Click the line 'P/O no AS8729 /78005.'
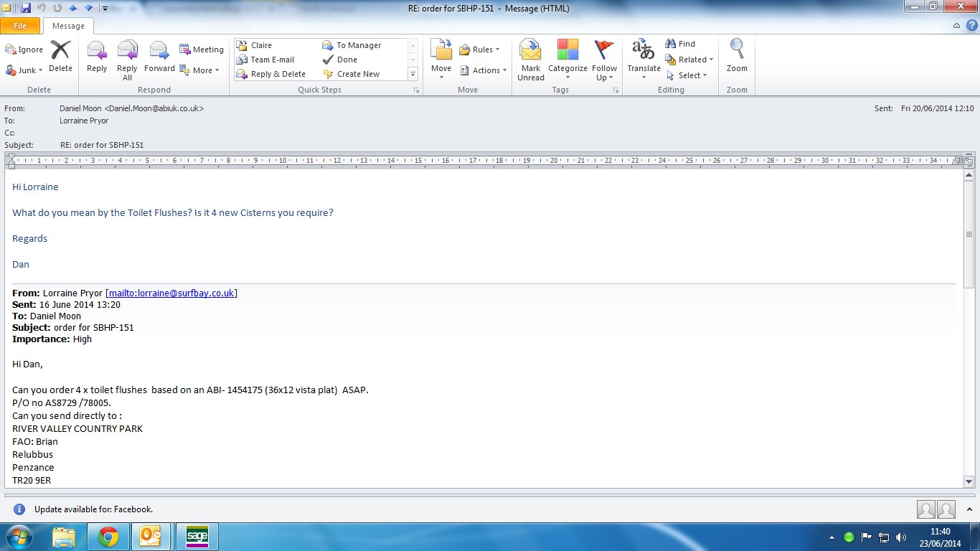The image size is (980, 551). [62, 402]
